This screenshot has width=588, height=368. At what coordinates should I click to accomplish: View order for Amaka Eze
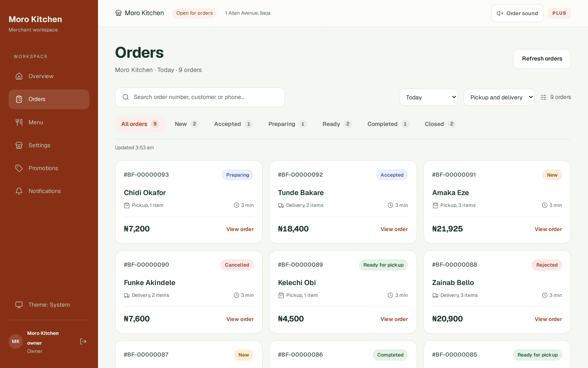pos(548,229)
